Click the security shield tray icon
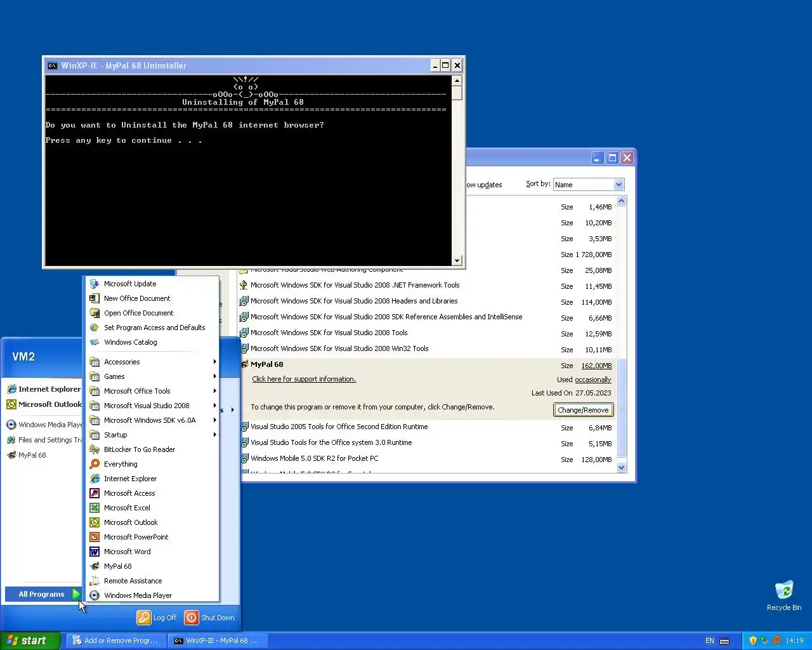Viewport: 812px width, 650px height. (753, 640)
